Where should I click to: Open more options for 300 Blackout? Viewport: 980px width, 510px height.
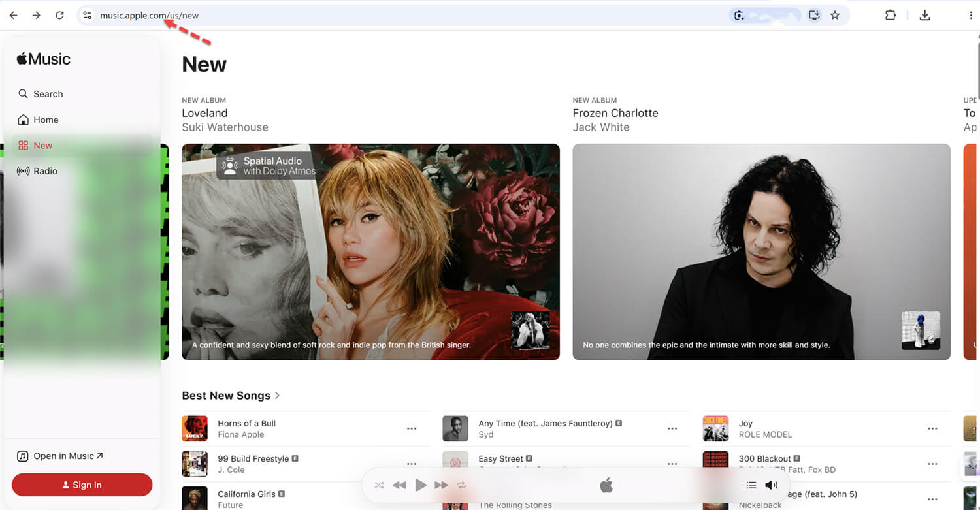pyautogui.click(x=932, y=463)
